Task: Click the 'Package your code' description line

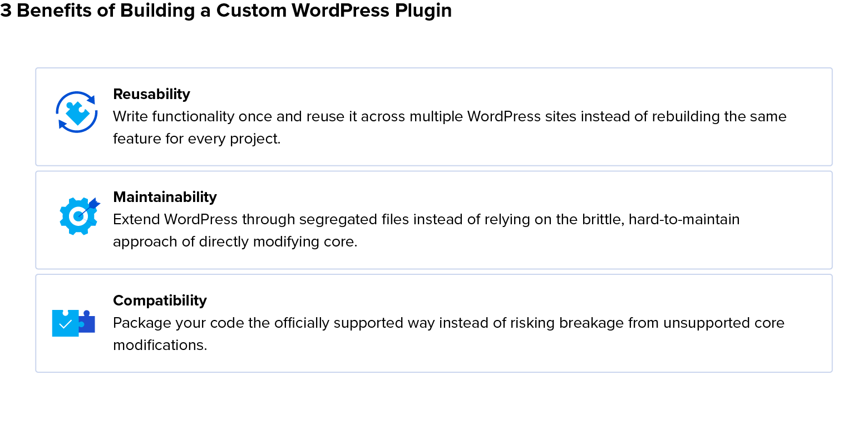Action: tap(448, 323)
